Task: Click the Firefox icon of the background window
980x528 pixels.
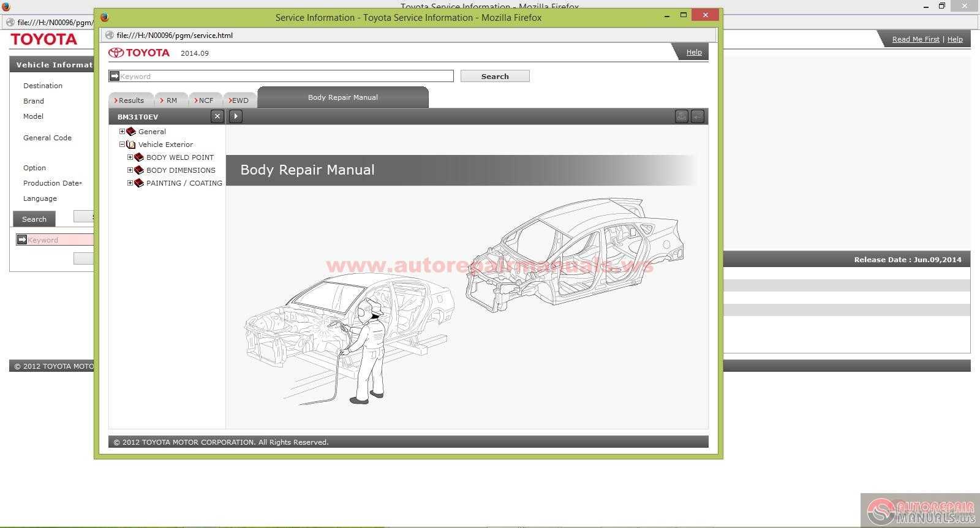Action: [6, 6]
